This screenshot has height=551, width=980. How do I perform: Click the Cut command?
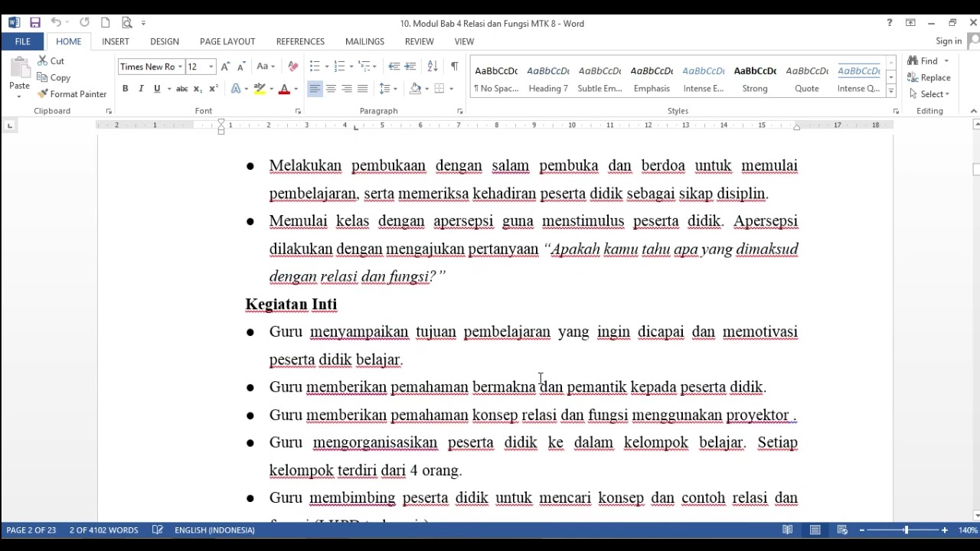click(x=51, y=61)
